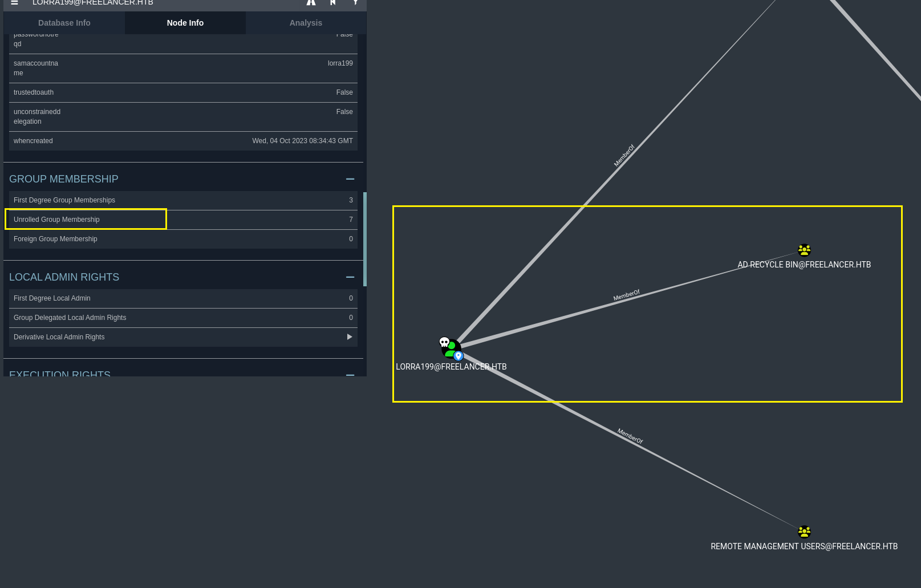
Task: Query Unrolled Group Membership
Action: [x=183, y=220]
